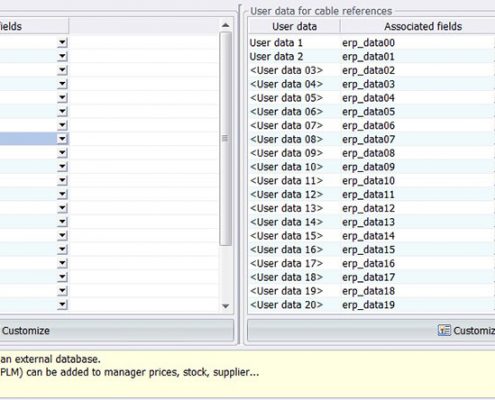495x400 pixels.
Task: Open the dropdown arrow in the highlighted row
Action: coord(62,139)
